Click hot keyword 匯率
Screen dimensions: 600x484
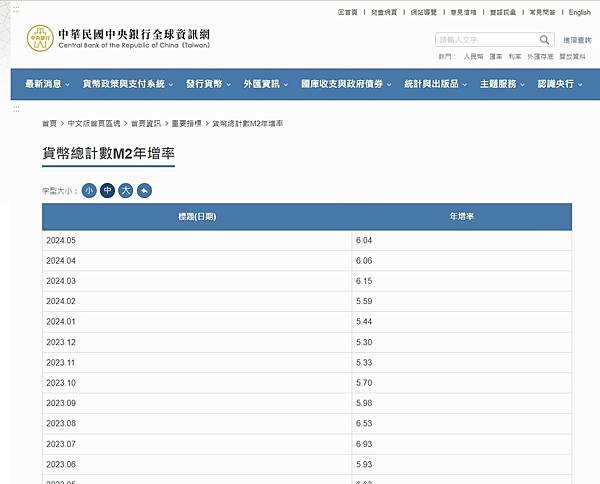coord(496,56)
